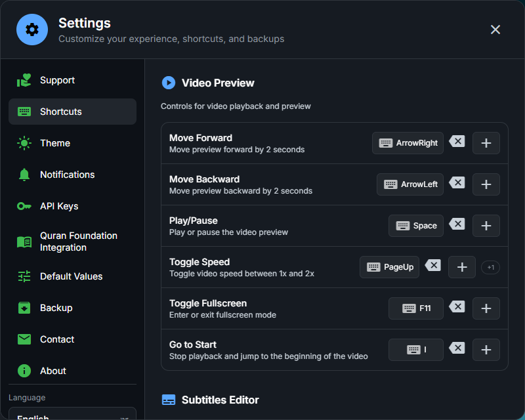The height and width of the screenshot is (420, 525).
Task: Click the Backup archive icon
Action: (x=24, y=308)
